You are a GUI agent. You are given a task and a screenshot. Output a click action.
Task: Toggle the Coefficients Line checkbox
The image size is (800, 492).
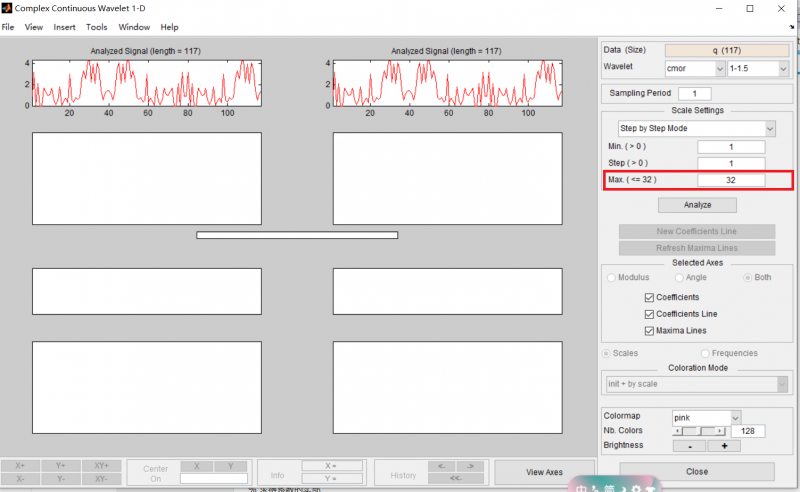[x=650, y=314]
